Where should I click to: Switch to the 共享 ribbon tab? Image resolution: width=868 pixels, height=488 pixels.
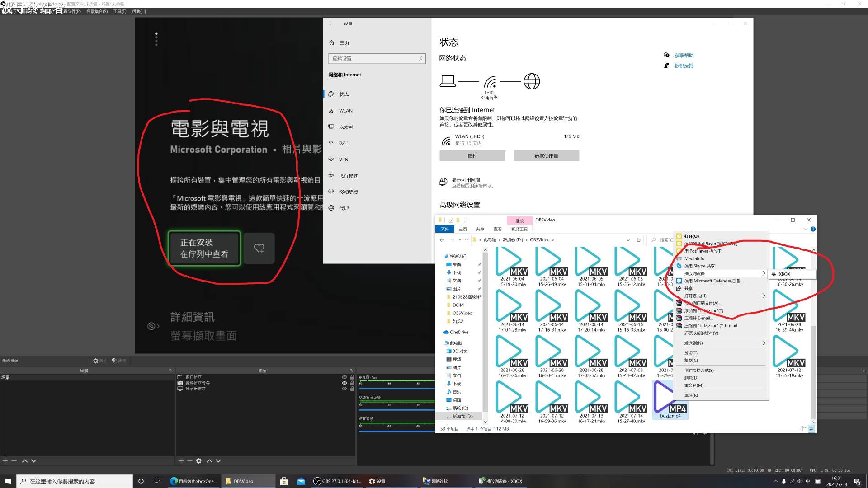(x=480, y=229)
